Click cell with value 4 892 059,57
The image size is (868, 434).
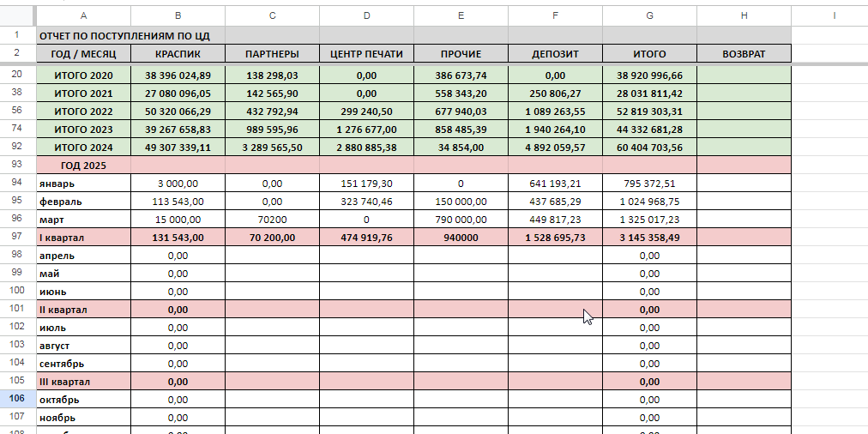(555, 148)
